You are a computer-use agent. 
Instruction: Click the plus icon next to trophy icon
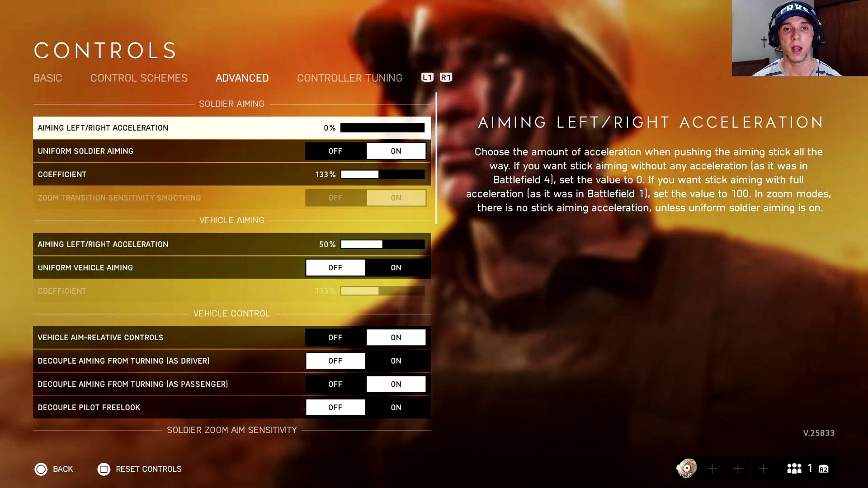point(712,469)
